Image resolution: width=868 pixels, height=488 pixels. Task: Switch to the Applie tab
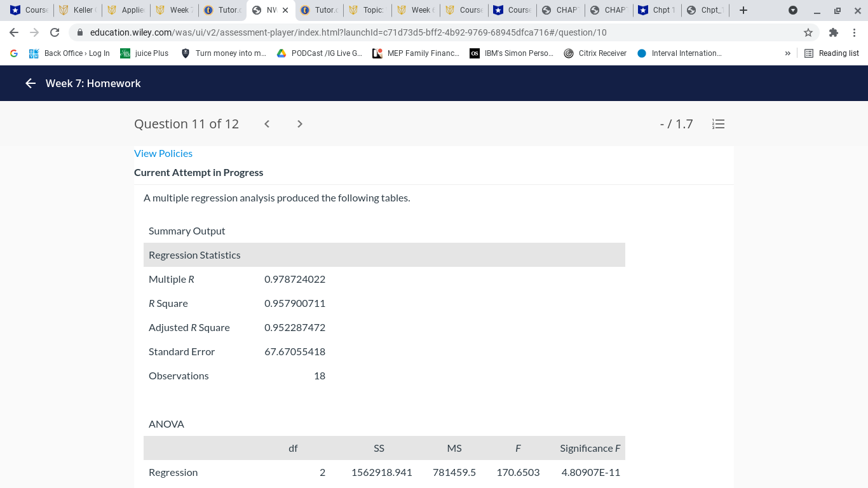point(126,10)
